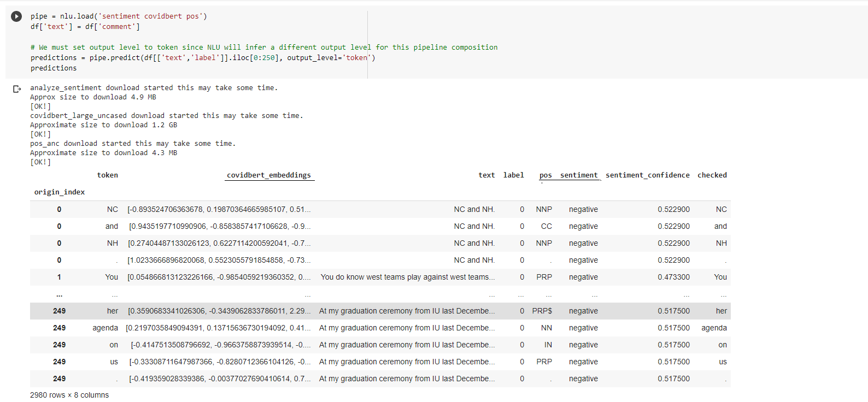The width and height of the screenshot is (868, 402).
Task: Click the pos column header
Action: pos(546,175)
